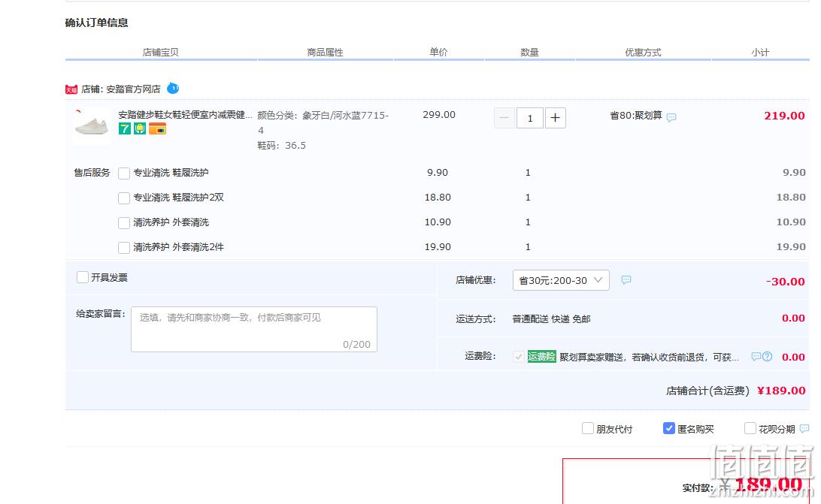This screenshot has height=504, width=821.
Task: Check 清洗养护 外套清洗 service option
Action: (x=124, y=223)
